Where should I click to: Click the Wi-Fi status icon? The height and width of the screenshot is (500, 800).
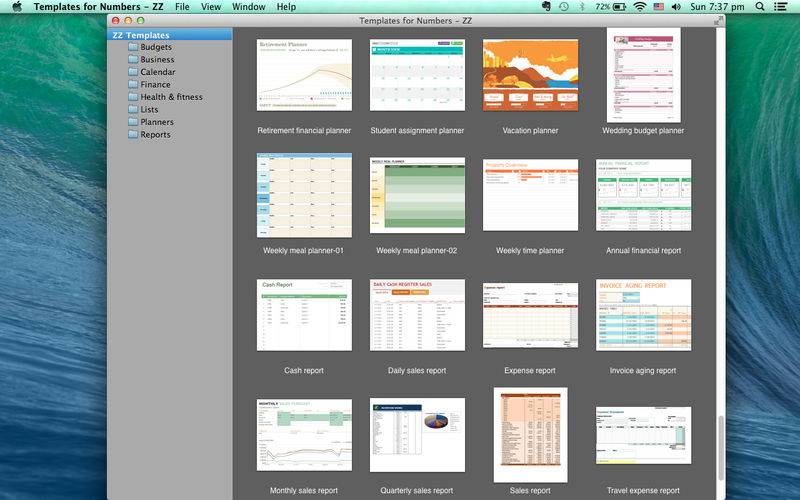point(639,7)
